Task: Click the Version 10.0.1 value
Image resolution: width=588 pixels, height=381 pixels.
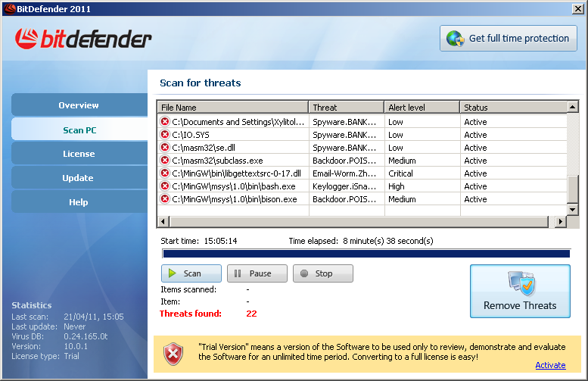Action: tap(76, 345)
